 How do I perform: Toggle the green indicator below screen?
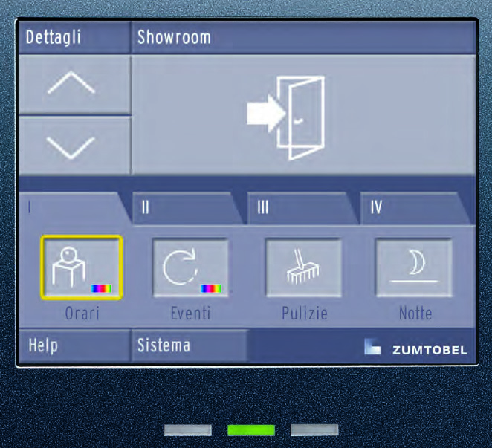(251, 430)
